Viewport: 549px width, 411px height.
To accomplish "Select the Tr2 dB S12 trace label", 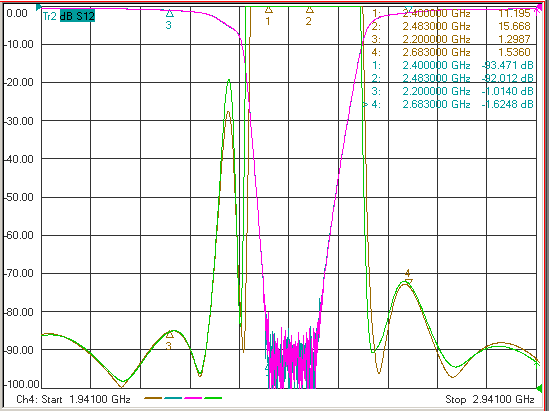I will click(x=69, y=16).
